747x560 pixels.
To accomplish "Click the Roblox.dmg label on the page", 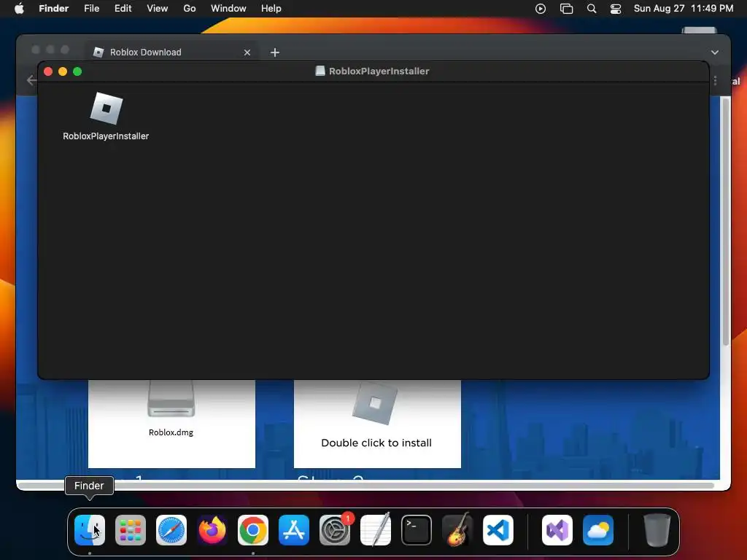I will coord(171,432).
